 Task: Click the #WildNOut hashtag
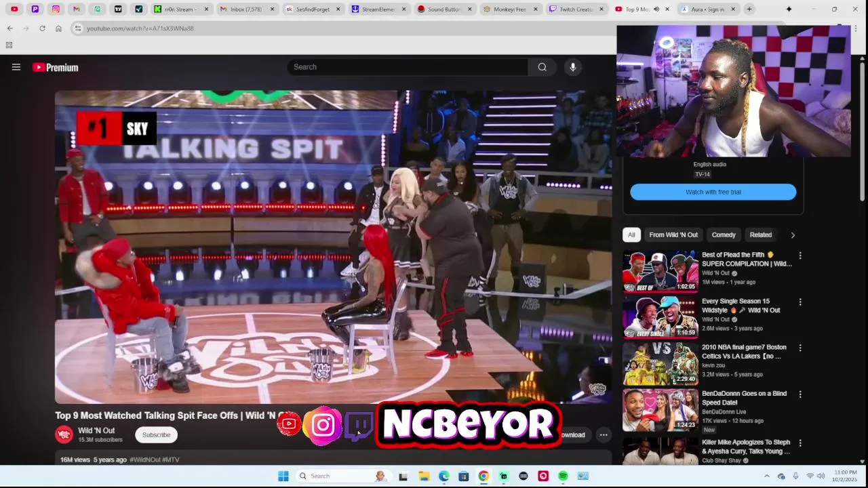click(145, 460)
